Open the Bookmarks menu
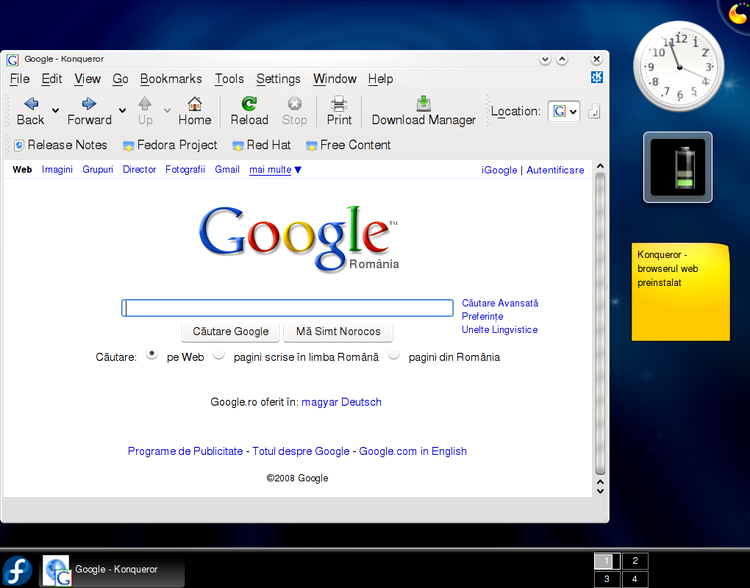Screen dimensions: 750x588 pyautogui.click(x=171, y=79)
